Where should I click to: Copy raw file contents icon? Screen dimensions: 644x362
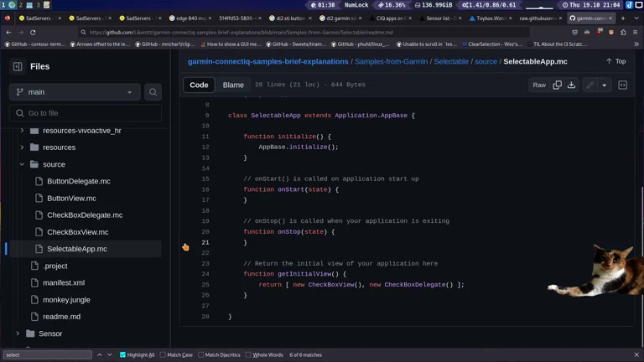coord(557,85)
